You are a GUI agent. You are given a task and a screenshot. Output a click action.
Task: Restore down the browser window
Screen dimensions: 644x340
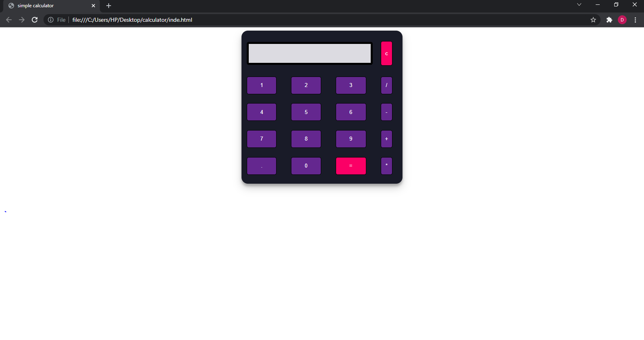pyautogui.click(x=616, y=5)
